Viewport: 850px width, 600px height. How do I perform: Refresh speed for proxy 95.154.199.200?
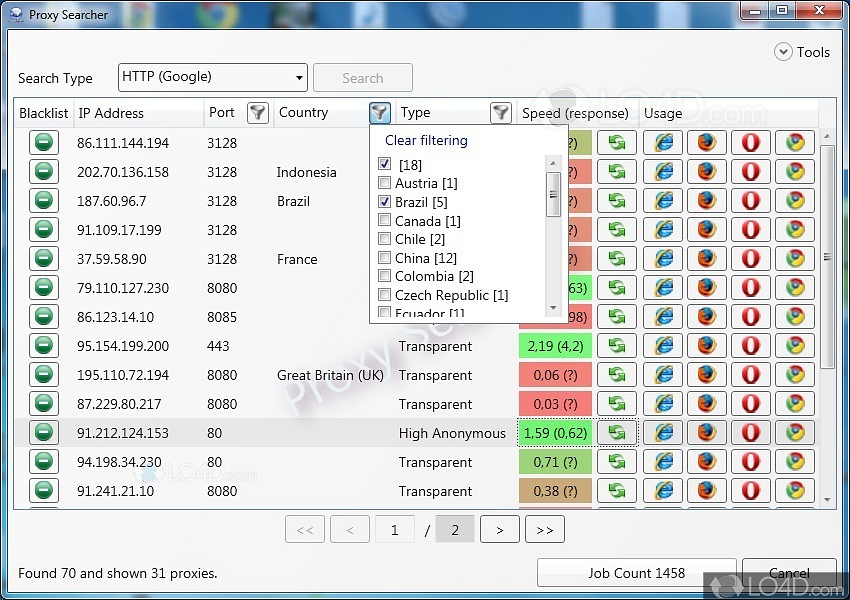click(x=617, y=346)
